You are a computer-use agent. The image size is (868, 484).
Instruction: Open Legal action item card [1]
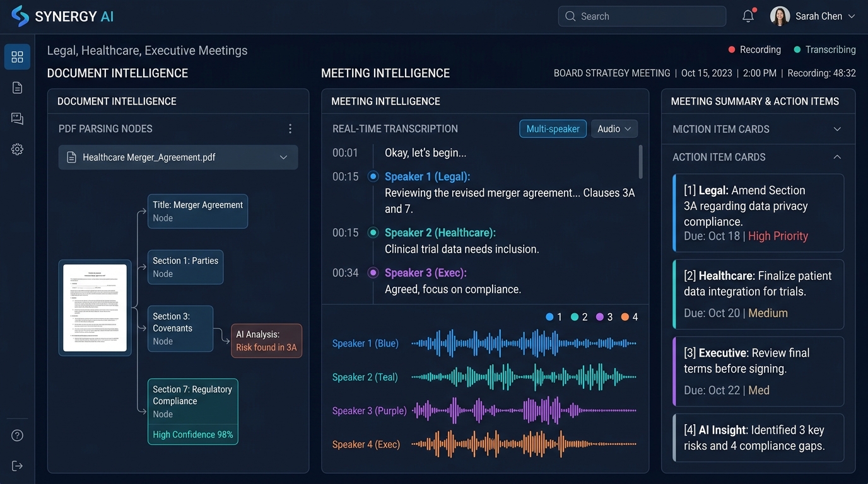(x=758, y=213)
